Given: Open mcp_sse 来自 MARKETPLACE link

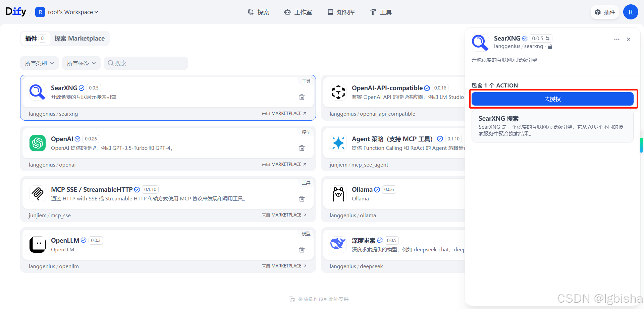Looking at the screenshot, I should click(x=284, y=215).
